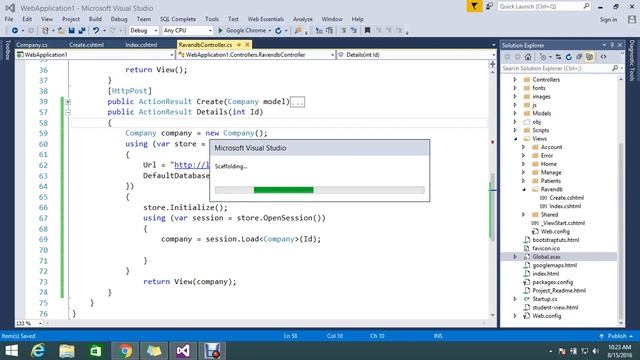
Task: Click the Save file toolbar icon
Action: coord(71,31)
